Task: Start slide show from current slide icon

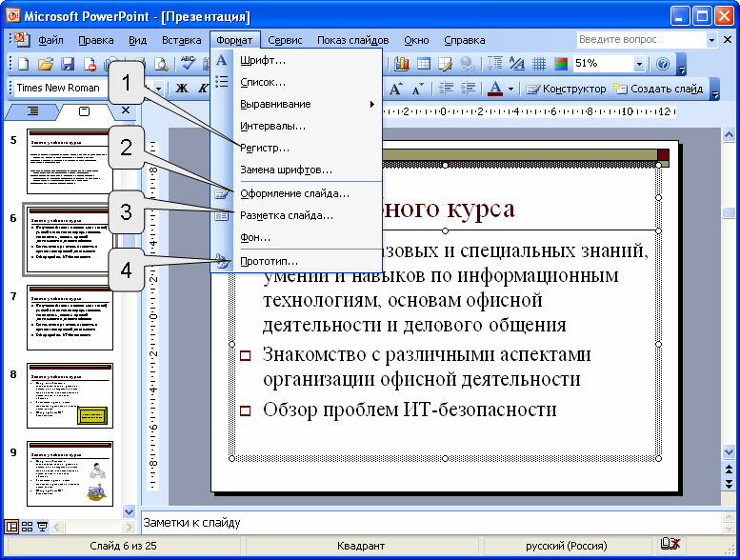Action: [43, 527]
